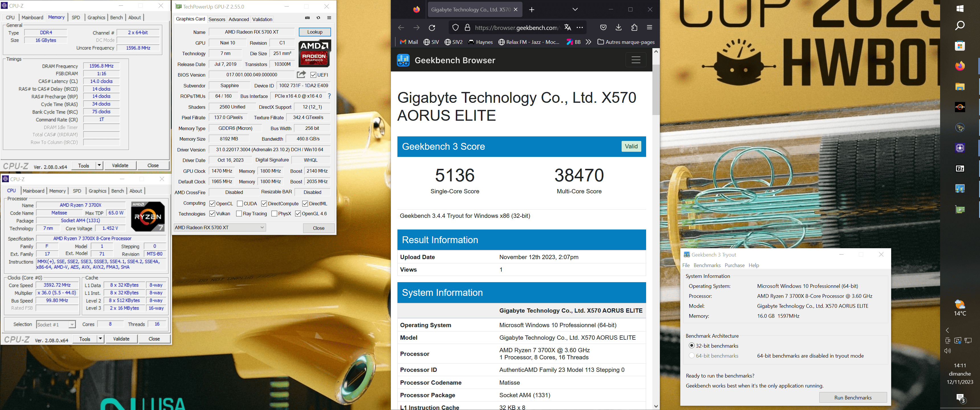Click the GPU-Z refresh icon
The width and height of the screenshot is (980, 410).
tap(318, 17)
